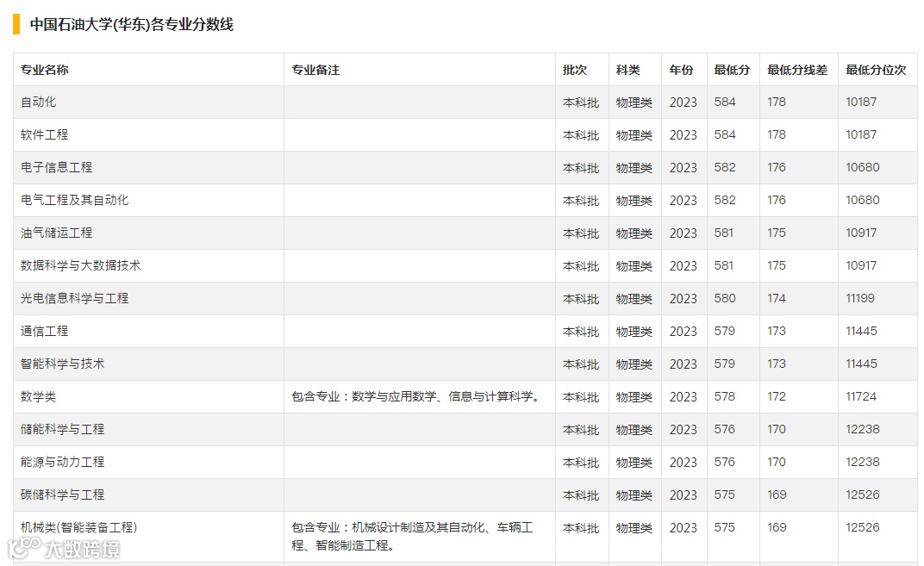The width and height of the screenshot is (924, 566).
Task: Select the 自动化 major name
Action: [x=38, y=102]
